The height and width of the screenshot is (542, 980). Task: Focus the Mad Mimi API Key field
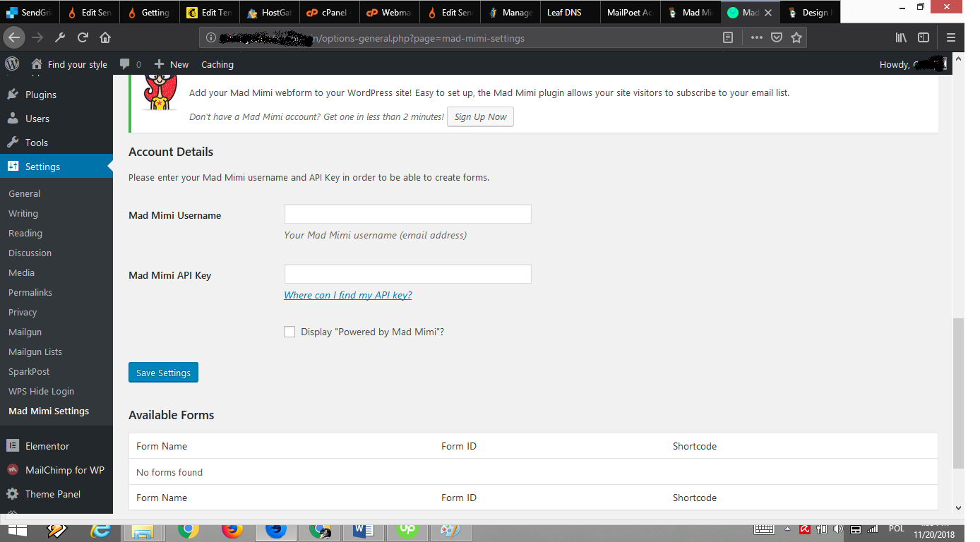[x=407, y=274]
